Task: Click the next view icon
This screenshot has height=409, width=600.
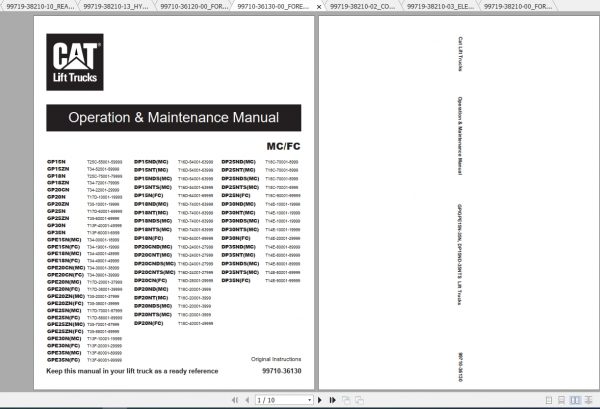Action: click(x=359, y=400)
